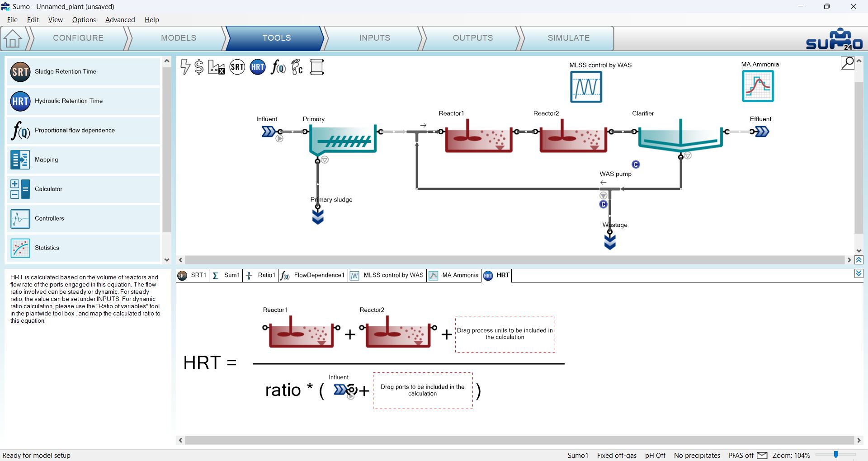Image resolution: width=868 pixels, height=461 pixels.
Task: Switch to the MA Ammonia tab
Action: pyautogui.click(x=454, y=275)
